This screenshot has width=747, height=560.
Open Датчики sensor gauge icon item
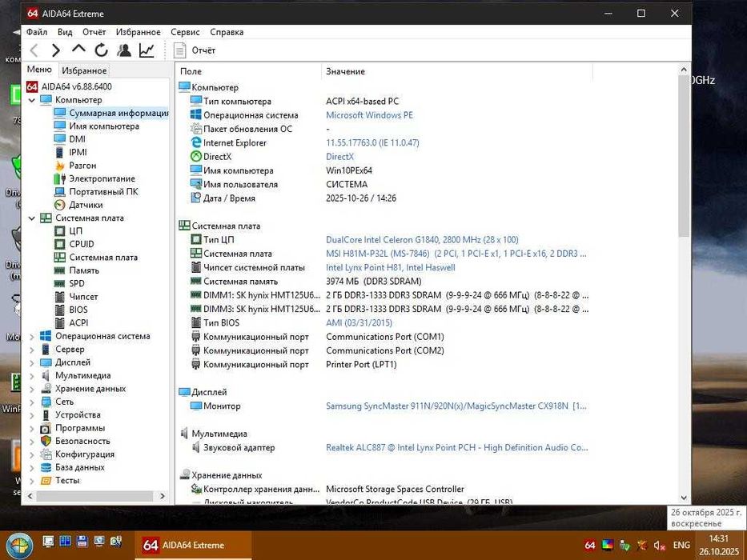[59, 205]
